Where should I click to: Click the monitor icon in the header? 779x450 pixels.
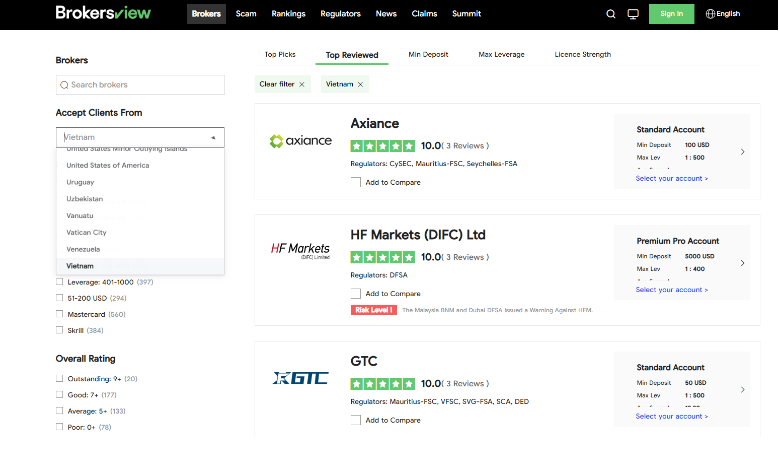tap(633, 14)
